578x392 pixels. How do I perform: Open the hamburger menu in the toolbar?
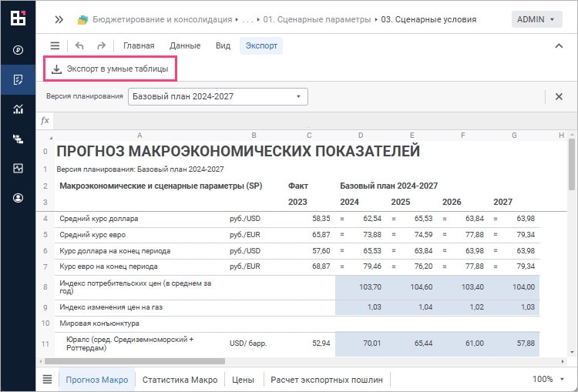click(x=55, y=45)
